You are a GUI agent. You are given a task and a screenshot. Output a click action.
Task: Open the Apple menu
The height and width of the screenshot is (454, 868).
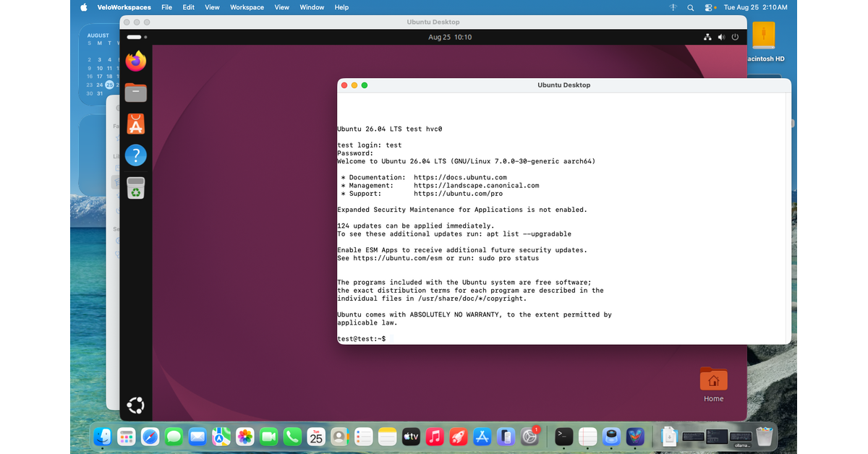83,7
